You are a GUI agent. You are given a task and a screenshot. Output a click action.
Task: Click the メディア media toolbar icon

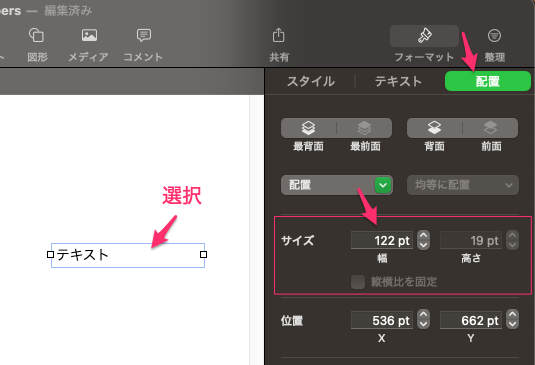pyautogui.click(x=89, y=35)
